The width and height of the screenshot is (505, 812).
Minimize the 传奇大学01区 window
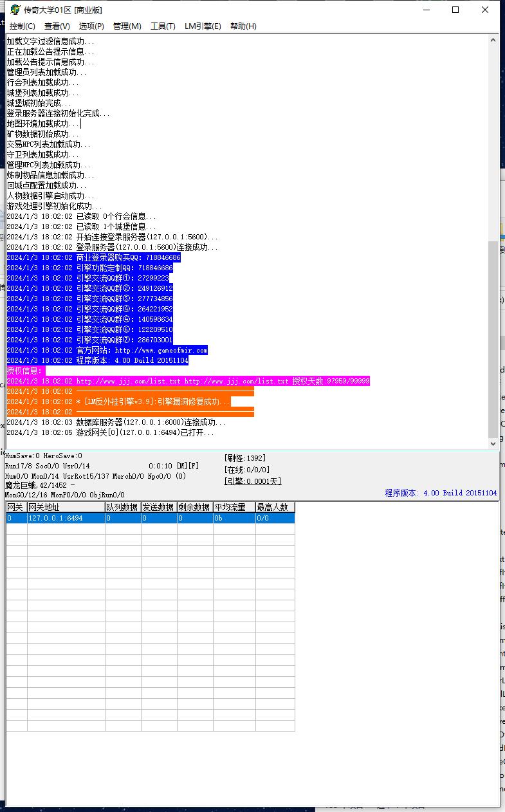coord(426,10)
